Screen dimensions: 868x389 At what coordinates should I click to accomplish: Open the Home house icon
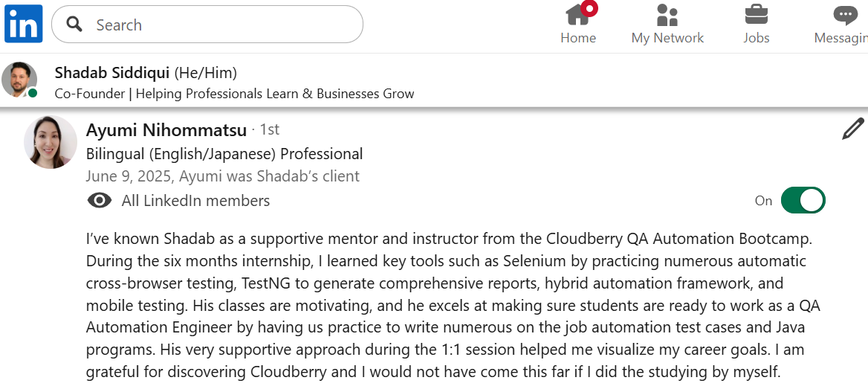(x=577, y=14)
